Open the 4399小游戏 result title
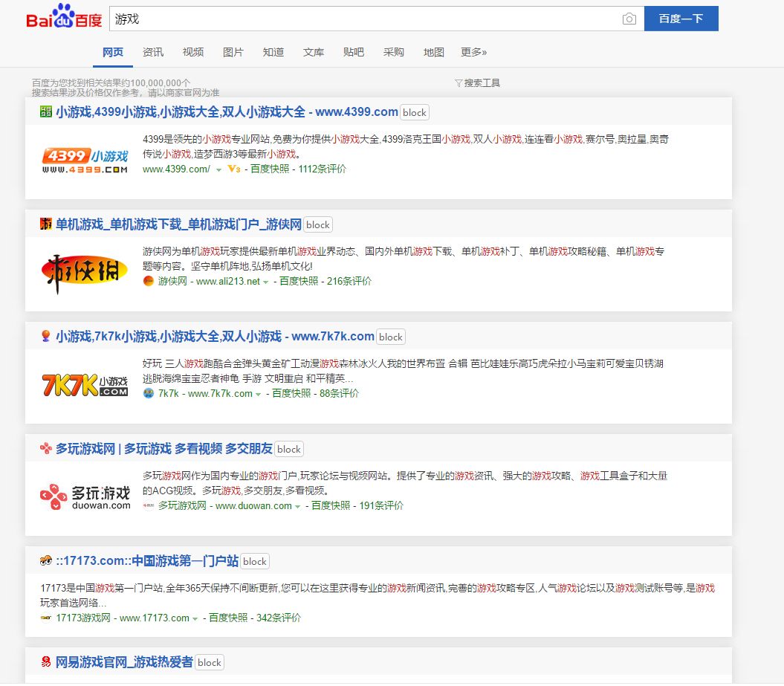 pos(227,112)
